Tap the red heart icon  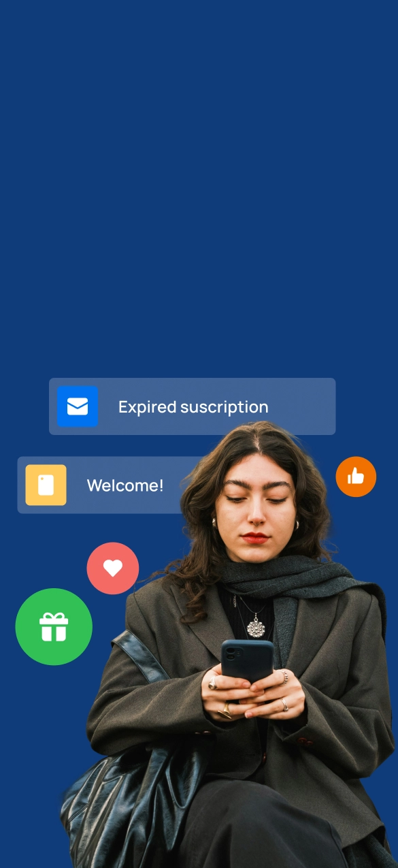[113, 568]
